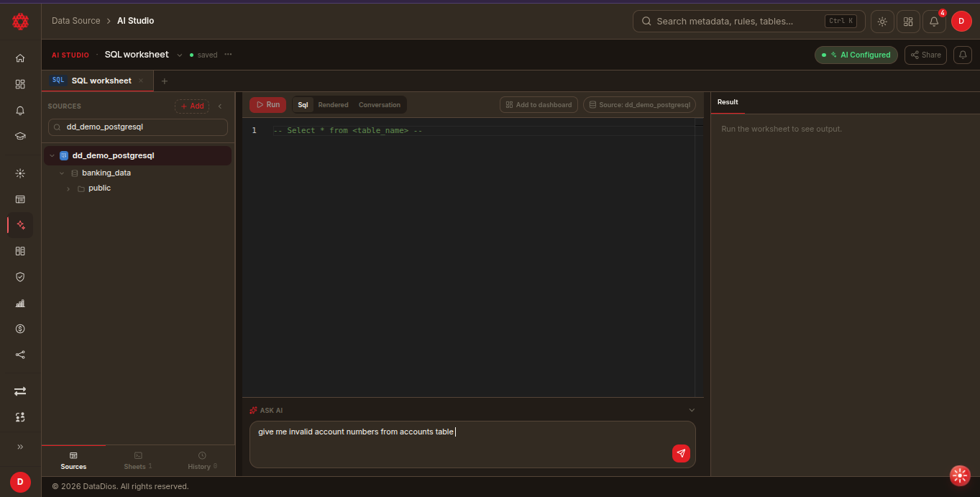
Task: Click the worksheet alert bell icon
Action: click(x=962, y=55)
